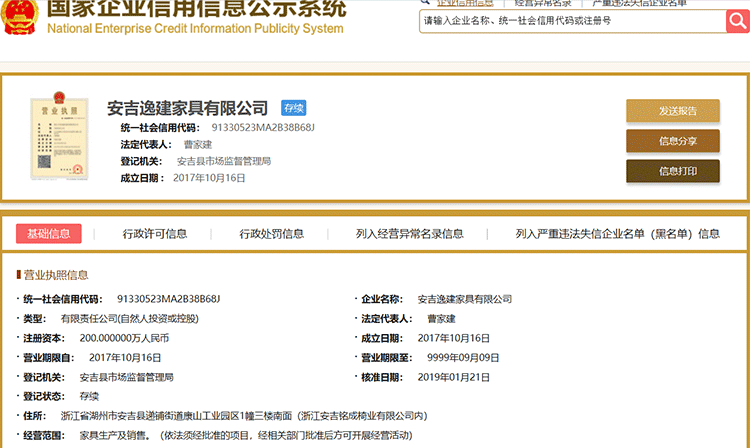
Task: Switch to the 行政许可信息 tab
Action: 155,234
